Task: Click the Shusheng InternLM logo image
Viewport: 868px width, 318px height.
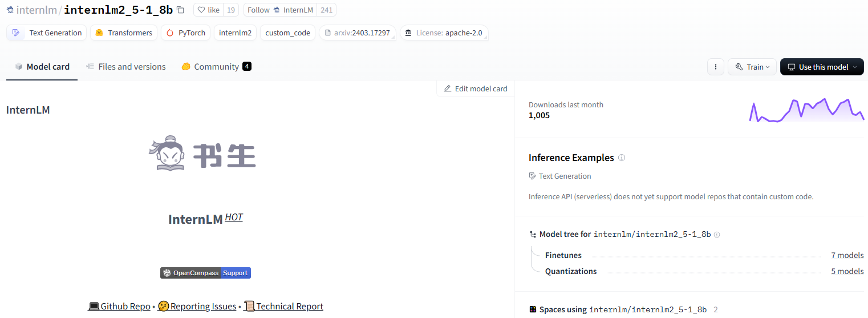Action: point(202,154)
